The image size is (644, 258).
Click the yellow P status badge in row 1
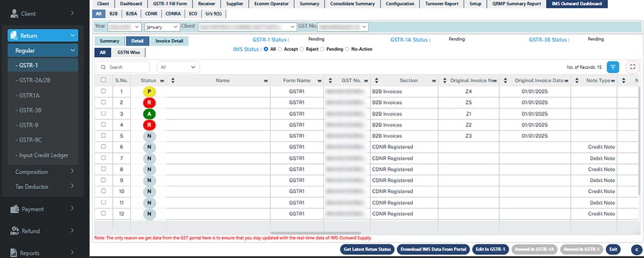[x=148, y=92]
